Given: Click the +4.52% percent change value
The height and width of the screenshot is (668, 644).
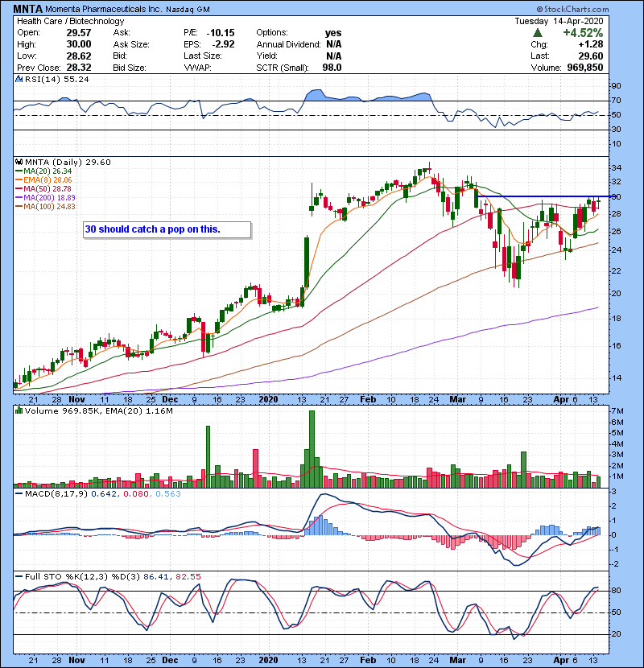Looking at the screenshot, I should pos(583,33).
